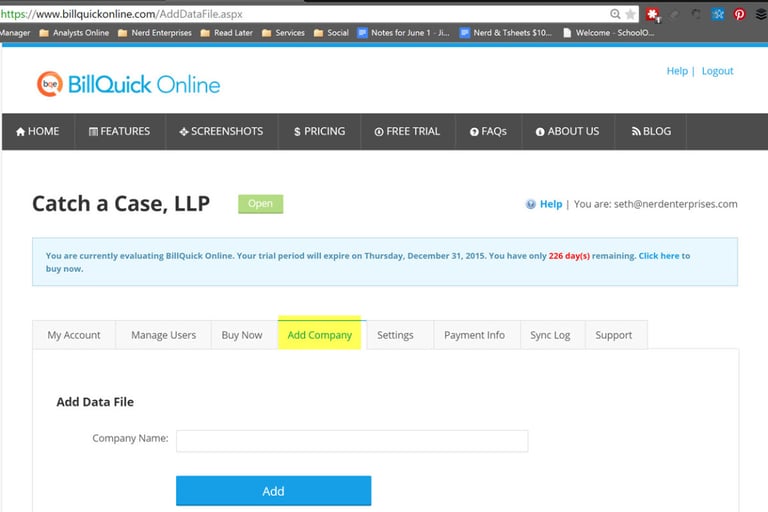768x512 pixels.
Task: Click the Pinterest extension icon
Action: point(740,14)
